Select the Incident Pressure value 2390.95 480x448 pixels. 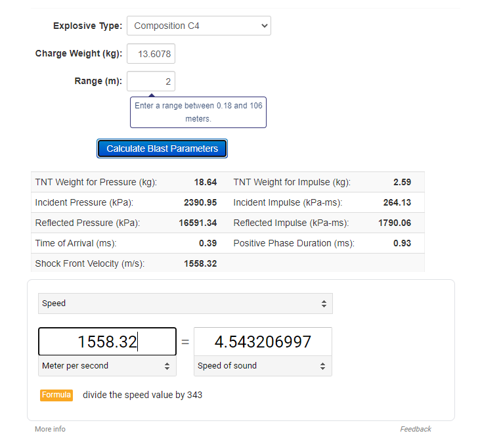click(x=200, y=203)
